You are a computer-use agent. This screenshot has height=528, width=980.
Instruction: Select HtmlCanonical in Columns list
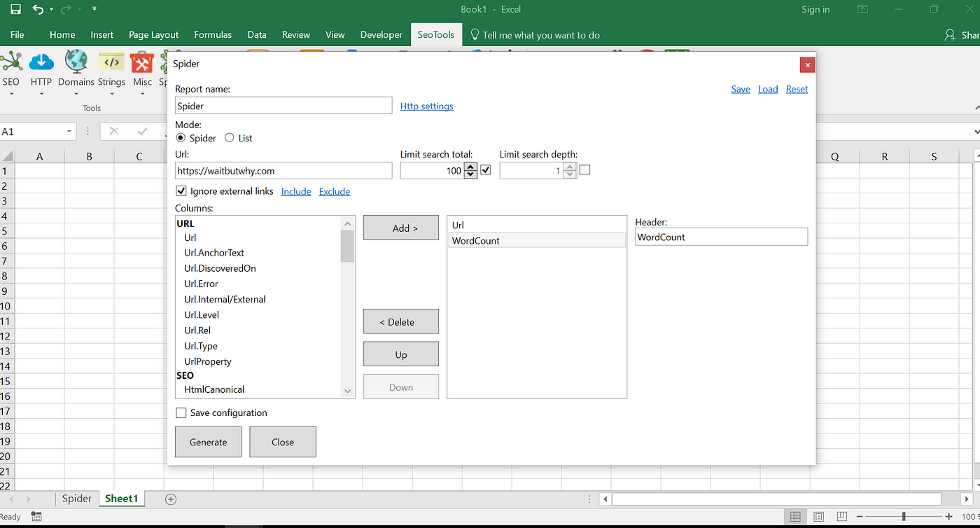coord(213,389)
